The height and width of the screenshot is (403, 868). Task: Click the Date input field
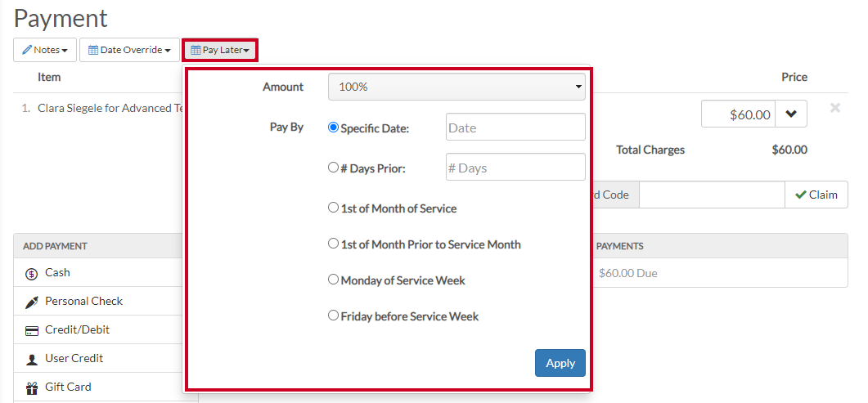(x=515, y=128)
